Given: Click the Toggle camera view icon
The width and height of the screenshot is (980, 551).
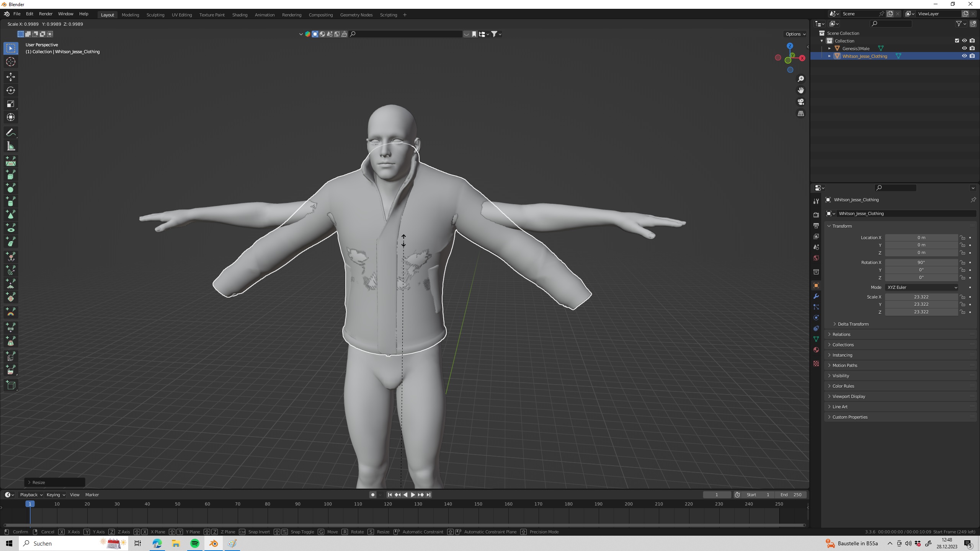Looking at the screenshot, I should click(x=801, y=102).
